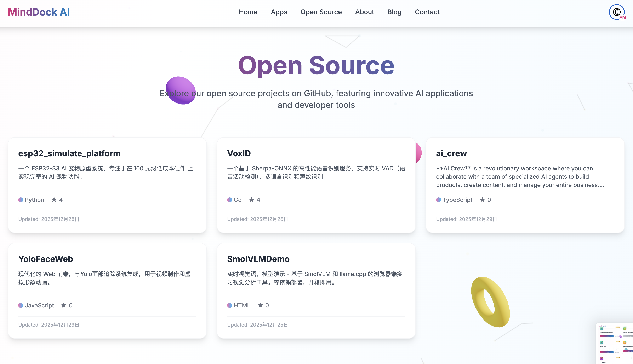Viewport: 633px width, 364px height.
Task: Open the SmolVLMDemo project card title
Action: pyautogui.click(x=258, y=259)
